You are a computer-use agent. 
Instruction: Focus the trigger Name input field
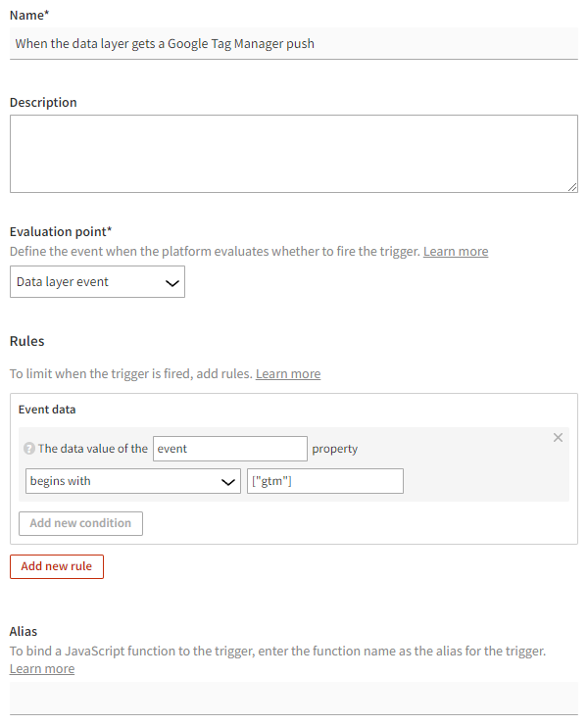tap(294, 43)
